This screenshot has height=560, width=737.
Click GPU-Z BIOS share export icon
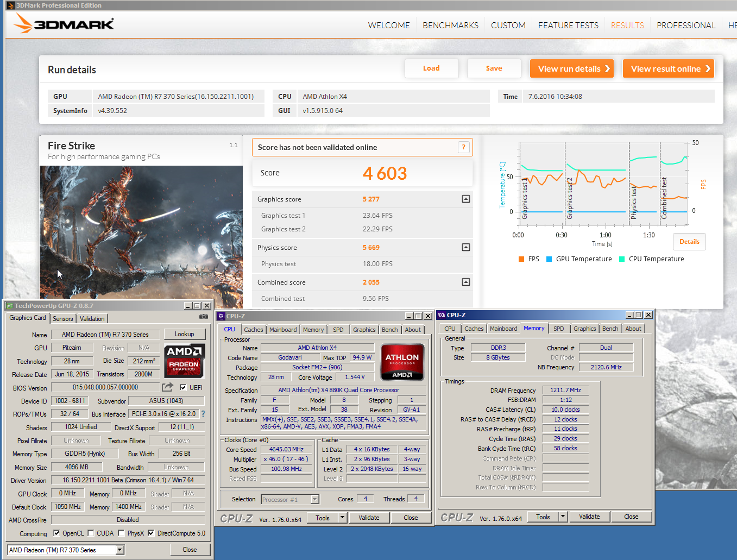coord(168,387)
